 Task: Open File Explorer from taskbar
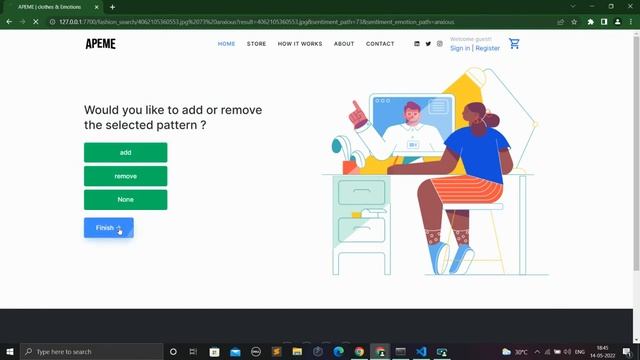point(297,351)
